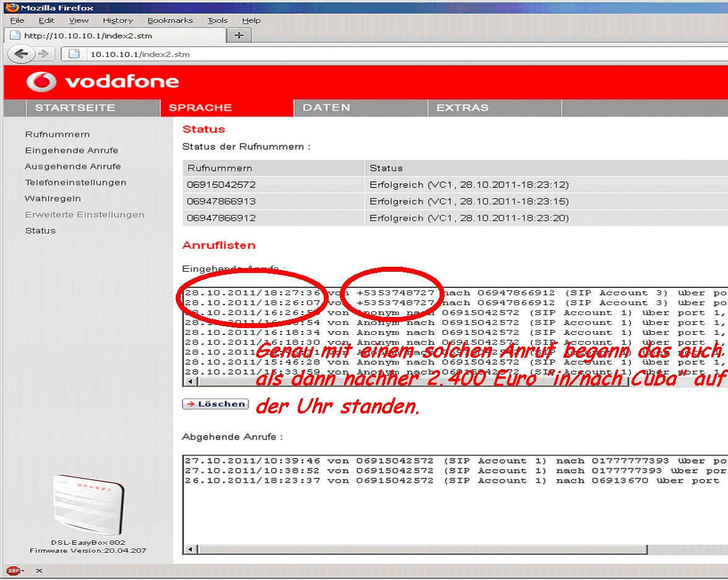The width and height of the screenshot is (728, 580).
Task: Open Eingehende Anrufe sidebar link
Action: coord(71,150)
